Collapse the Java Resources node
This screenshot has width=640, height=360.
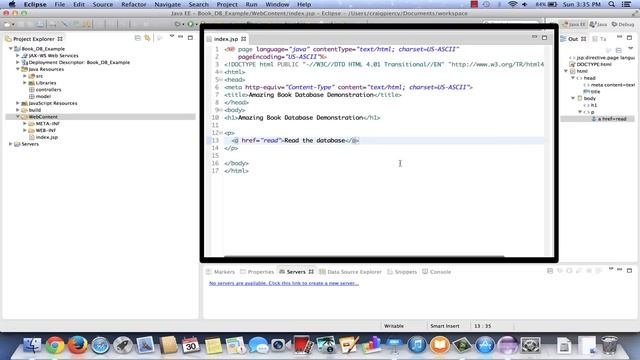point(18,69)
